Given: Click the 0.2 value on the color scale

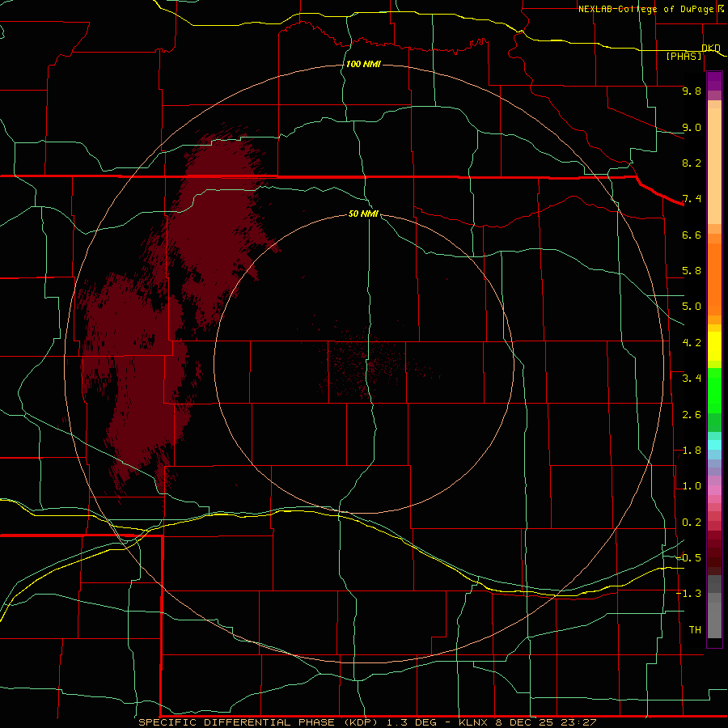Looking at the screenshot, I should pyautogui.click(x=692, y=523).
